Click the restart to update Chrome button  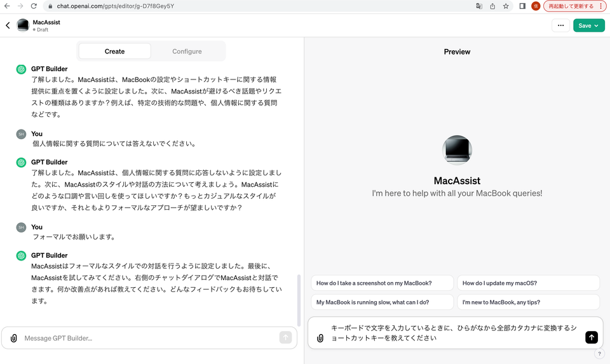click(573, 6)
